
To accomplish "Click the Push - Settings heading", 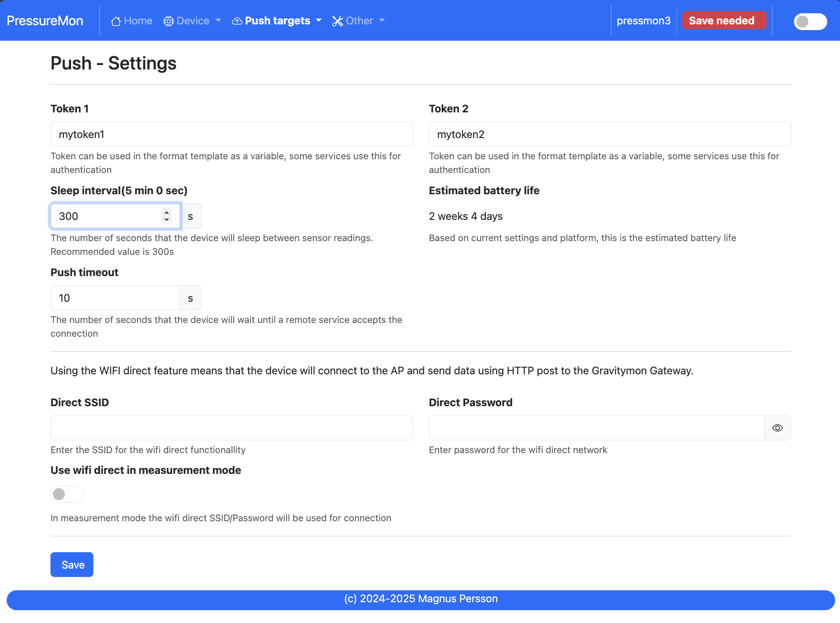I will coord(113,63).
